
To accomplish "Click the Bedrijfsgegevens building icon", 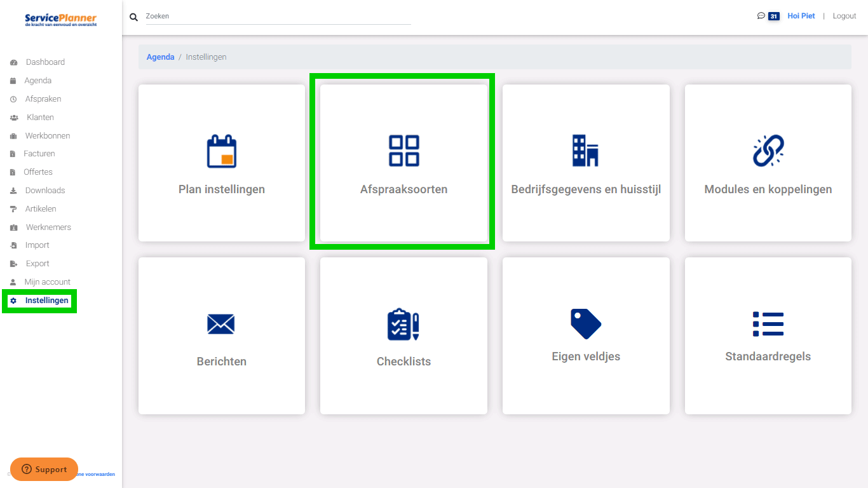I will (x=585, y=151).
